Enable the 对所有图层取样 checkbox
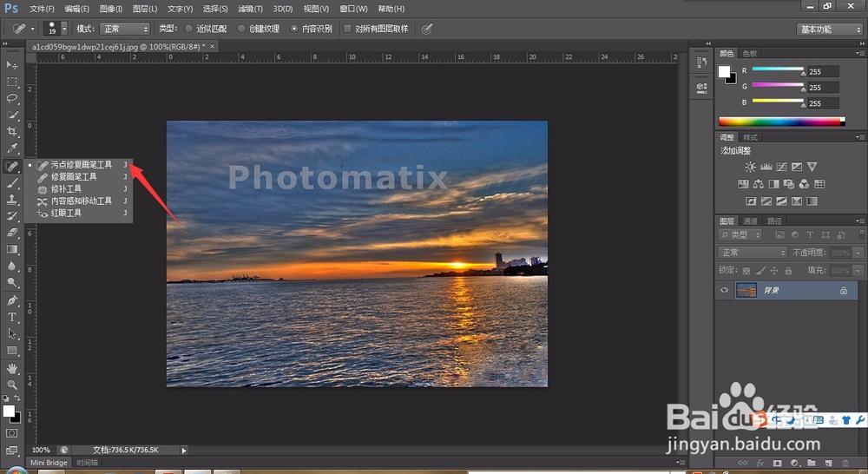 point(348,29)
